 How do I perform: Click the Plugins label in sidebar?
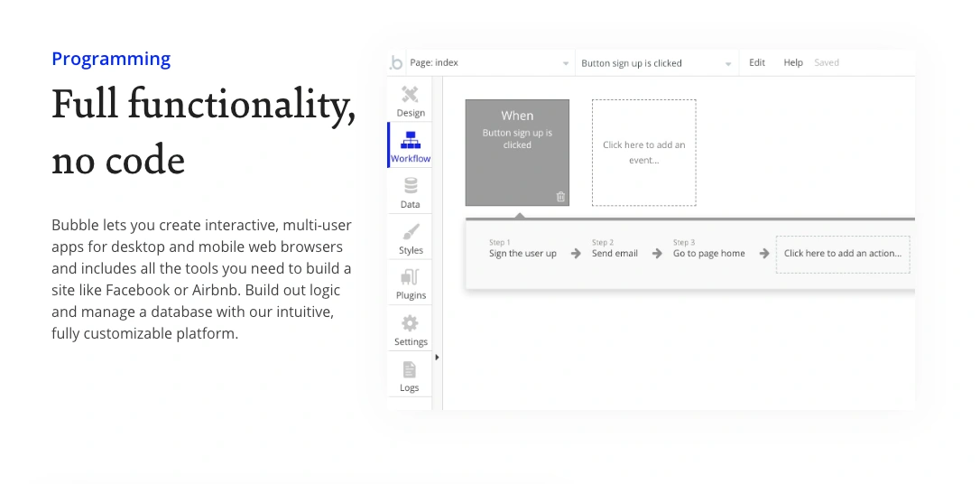click(x=411, y=296)
